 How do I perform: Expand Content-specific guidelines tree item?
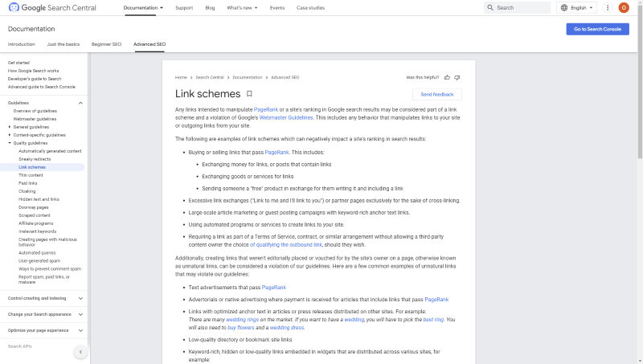coord(10,135)
